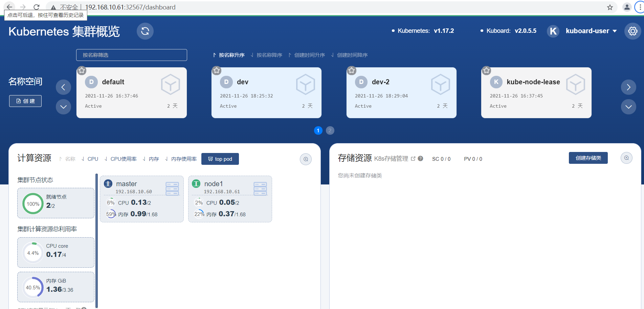Viewport: 644px width, 309px height.
Task: Open the kuboard-user dropdown menu
Action: (x=591, y=31)
